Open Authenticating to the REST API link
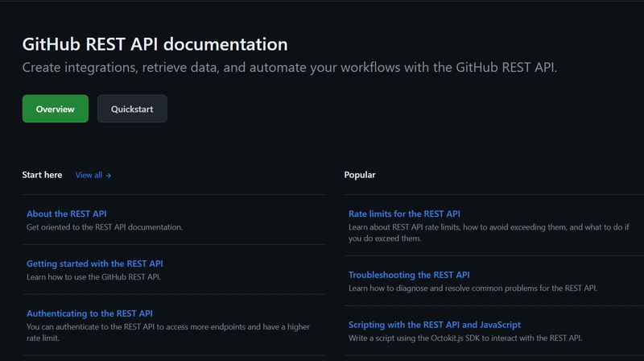 click(x=89, y=313)
